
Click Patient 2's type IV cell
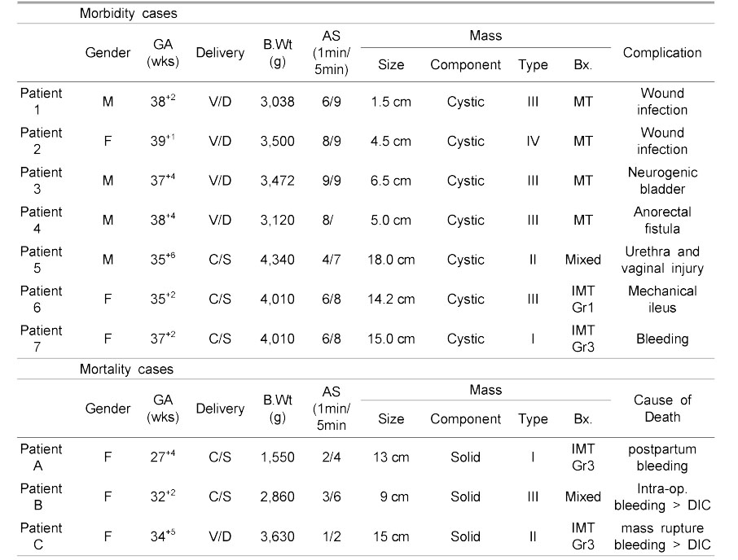coord(533,141)
